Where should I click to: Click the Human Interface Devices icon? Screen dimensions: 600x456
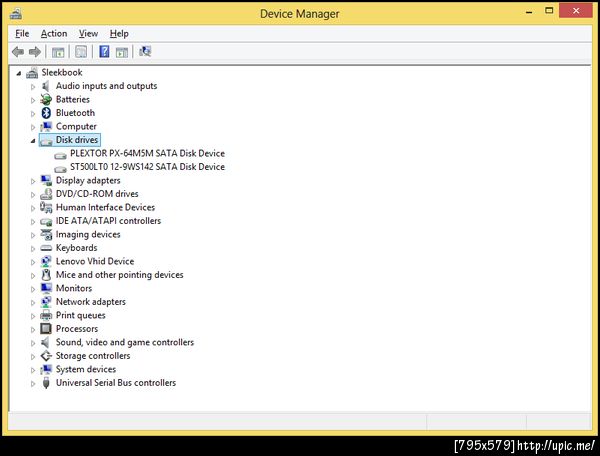pyautogui.click(x=46, y=207)
